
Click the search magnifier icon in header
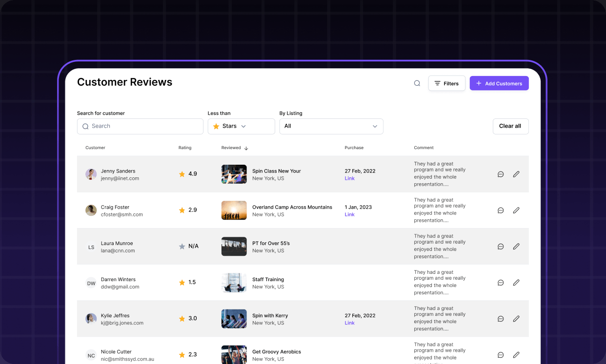tap(417, 83)
